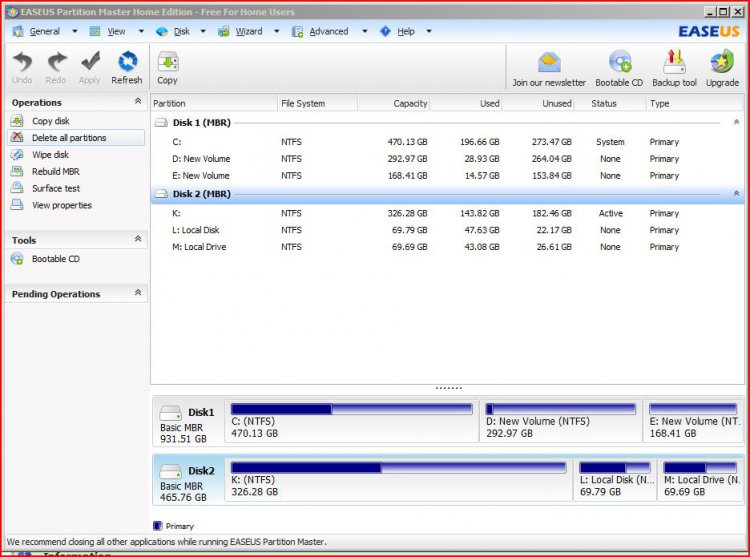Sort by Unused column header
Image resolution: width=750 pixels, height=557 pixels.
coord(538,103)
